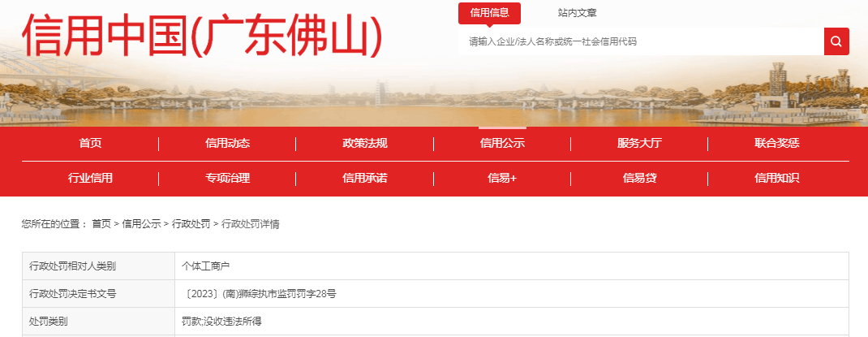
Task: Click 信用承诺 in the navigation bar
Action: pyautogui.click(x=365, y=179)
